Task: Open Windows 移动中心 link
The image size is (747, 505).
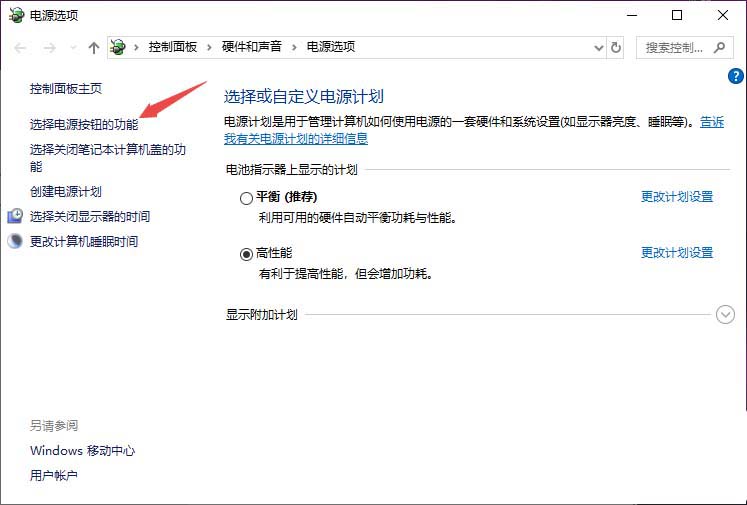Action: point(82,451)
